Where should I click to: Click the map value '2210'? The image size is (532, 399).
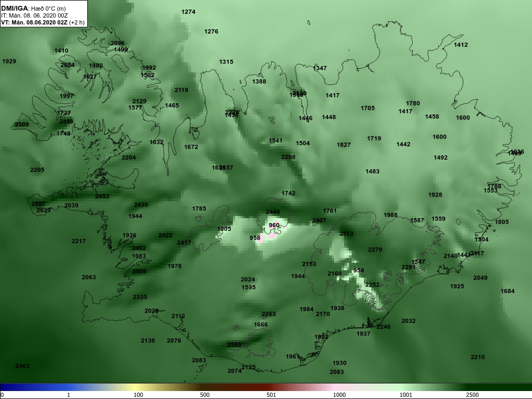(477, 358)
